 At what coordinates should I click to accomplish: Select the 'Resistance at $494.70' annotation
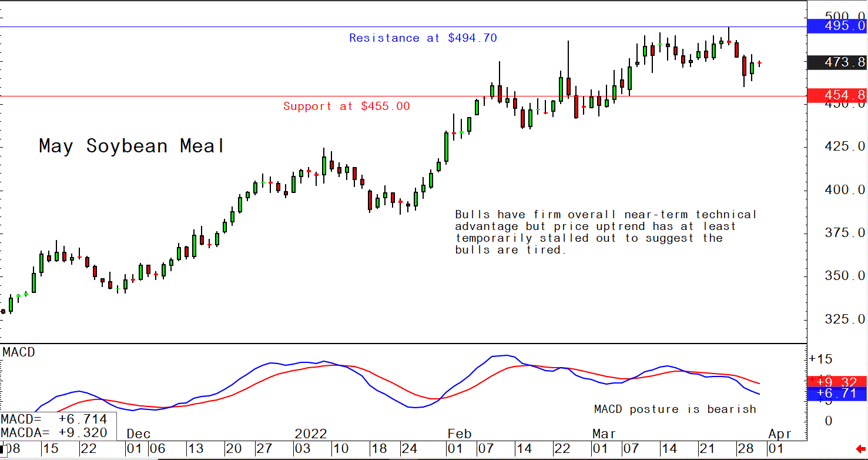coord(423,38)
